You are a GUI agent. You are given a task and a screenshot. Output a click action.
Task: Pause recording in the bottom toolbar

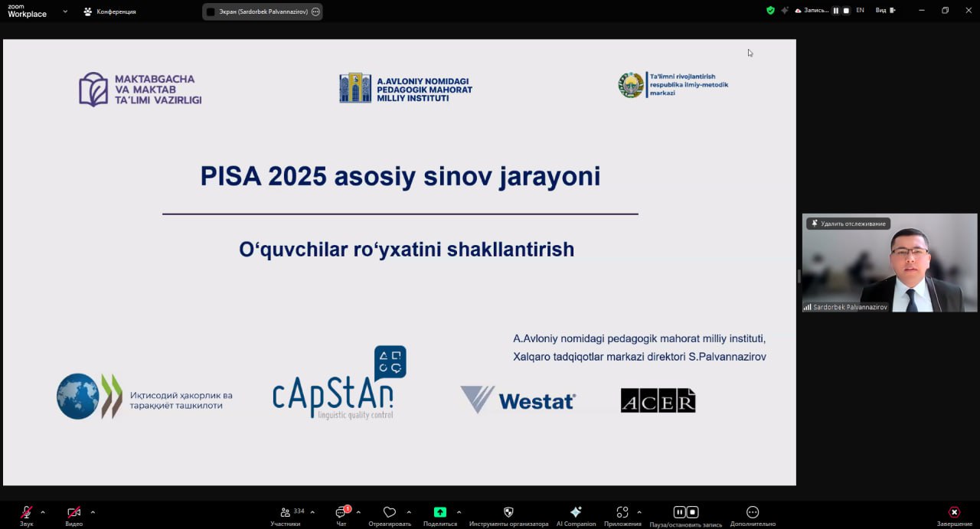pyautogui.click(x=679, y=512)
